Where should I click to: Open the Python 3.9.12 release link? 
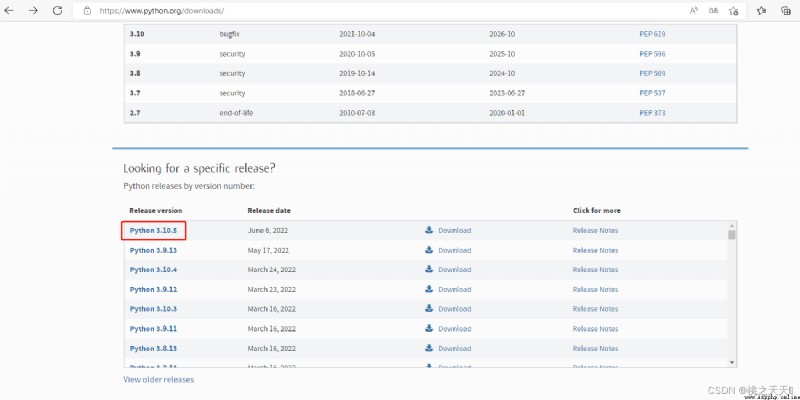[154, 290]
